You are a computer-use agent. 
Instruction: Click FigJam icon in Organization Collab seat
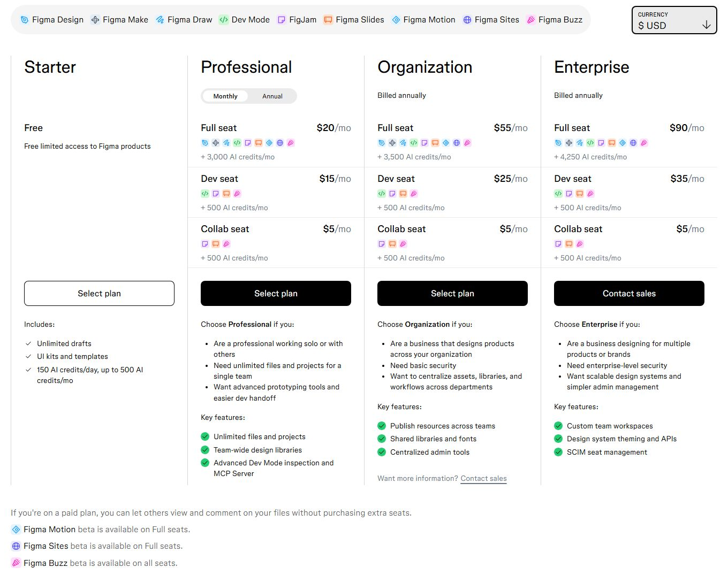(x=382, y=244)
